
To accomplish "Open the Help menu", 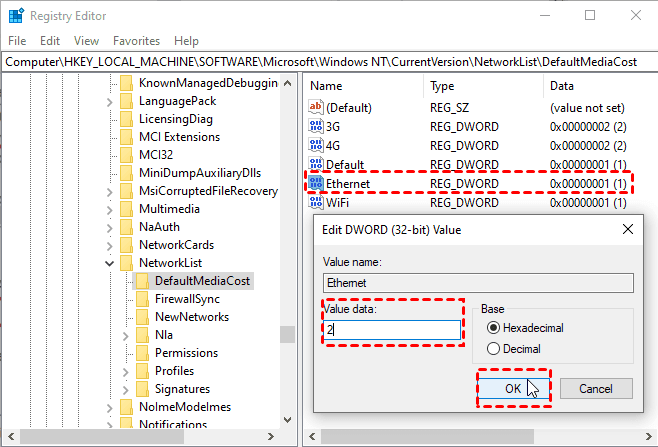I will tap(186, 41).
